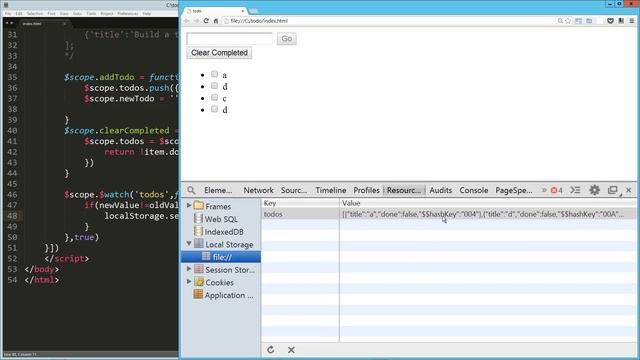This screenshot has height=360, width=640.
Task: Open Sublime's Help menu
Action: pos(147,13)
